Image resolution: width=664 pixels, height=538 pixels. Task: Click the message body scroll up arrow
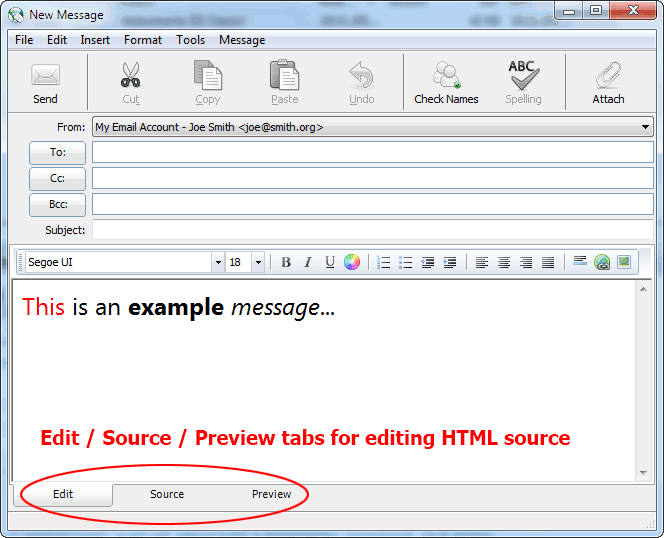(x=643, y=289)
